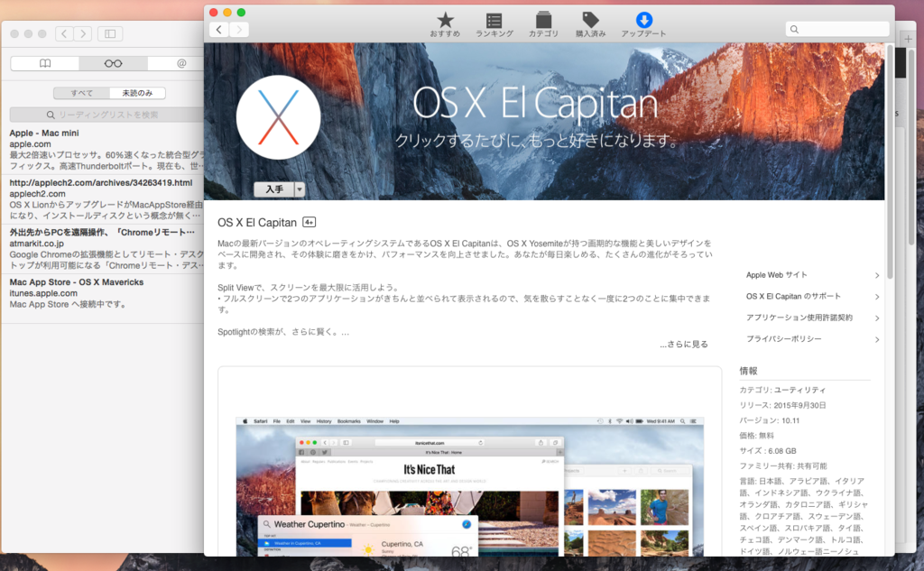Click ファミリー共有: 共有可能 info text
The height and width of the screenshot is (571, 924).
coord(783,466)
